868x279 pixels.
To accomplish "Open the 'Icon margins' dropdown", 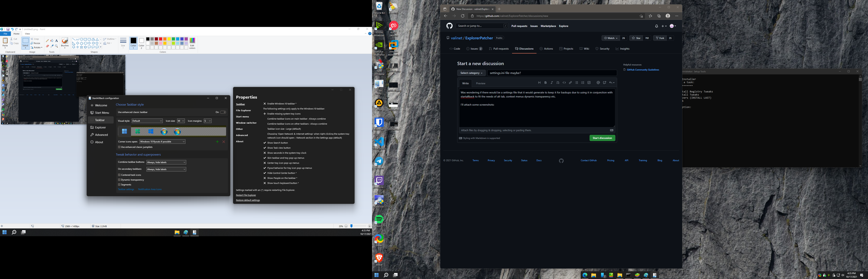I will (208, 121).
